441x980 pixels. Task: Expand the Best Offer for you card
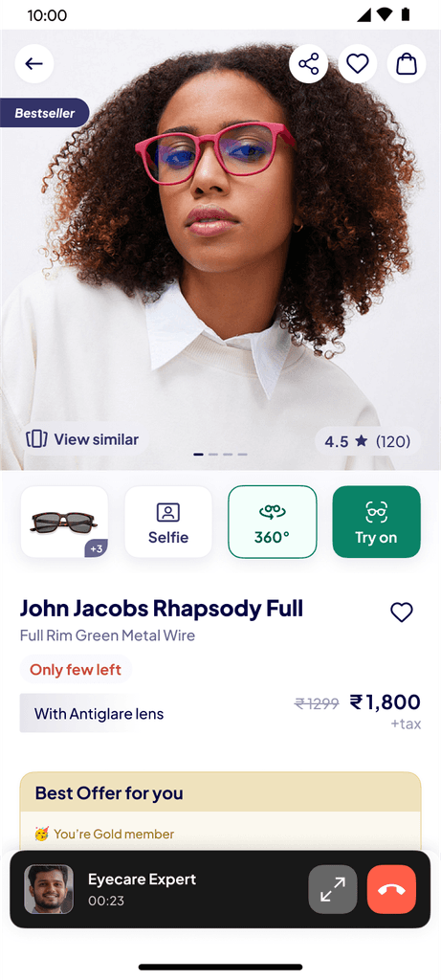[x=220, y=793]
